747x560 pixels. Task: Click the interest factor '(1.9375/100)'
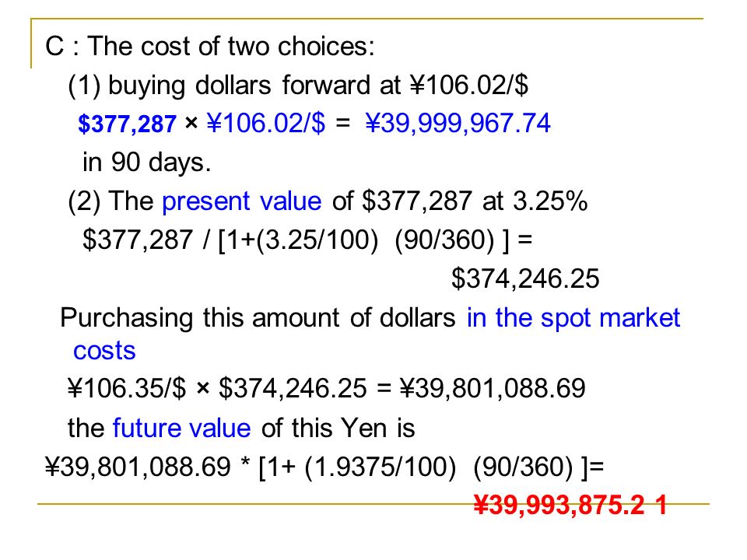click(x=381, y=467)
